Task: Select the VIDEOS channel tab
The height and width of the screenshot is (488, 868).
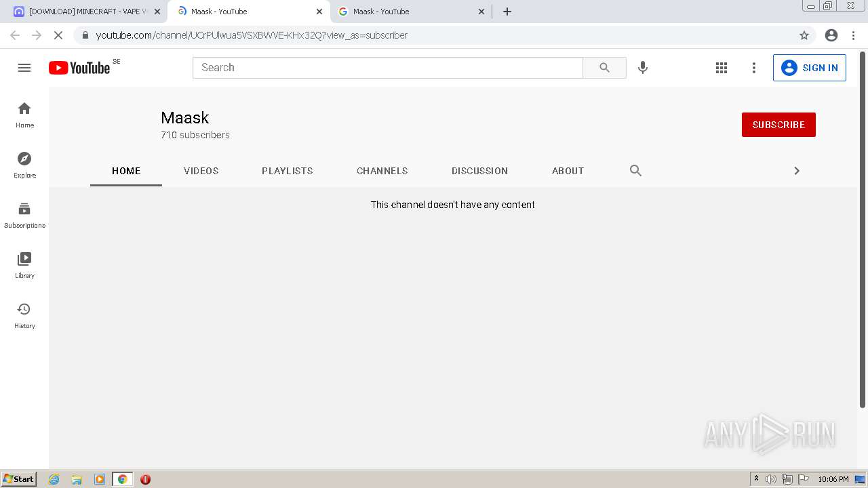Action: pos(201,171)
